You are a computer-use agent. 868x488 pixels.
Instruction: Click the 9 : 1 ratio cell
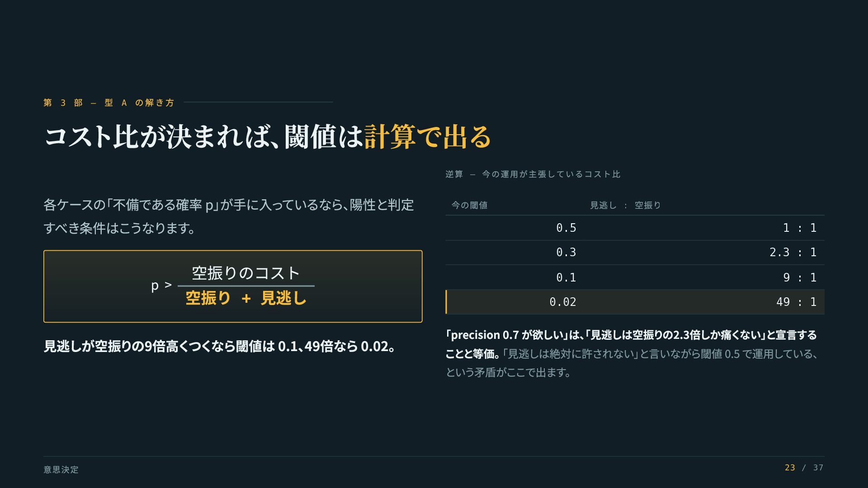pyautogui.click(x=800, y=277)
